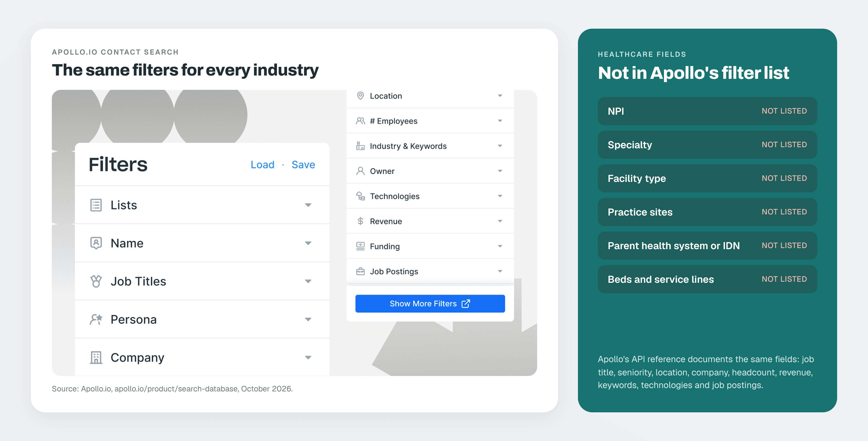Image resolution: width=868 pixels, height=441 pixels.
Task: Expand the Company dropdown arrow
Action: tap(308, 357)
